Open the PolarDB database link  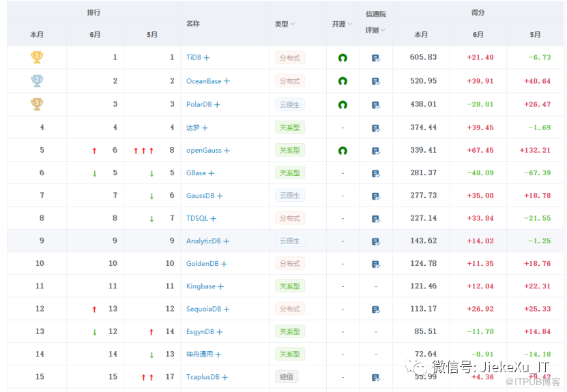coord(199,104)
